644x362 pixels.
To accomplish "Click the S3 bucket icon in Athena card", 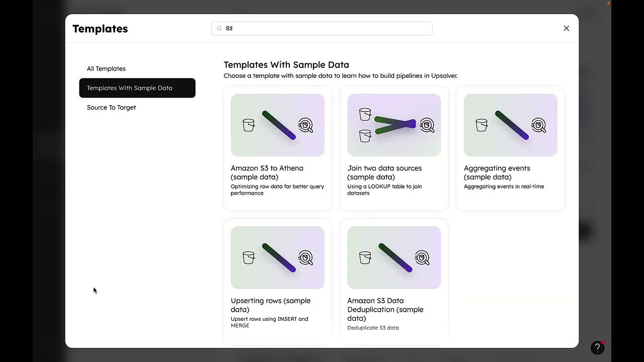I will pos(249,125).
